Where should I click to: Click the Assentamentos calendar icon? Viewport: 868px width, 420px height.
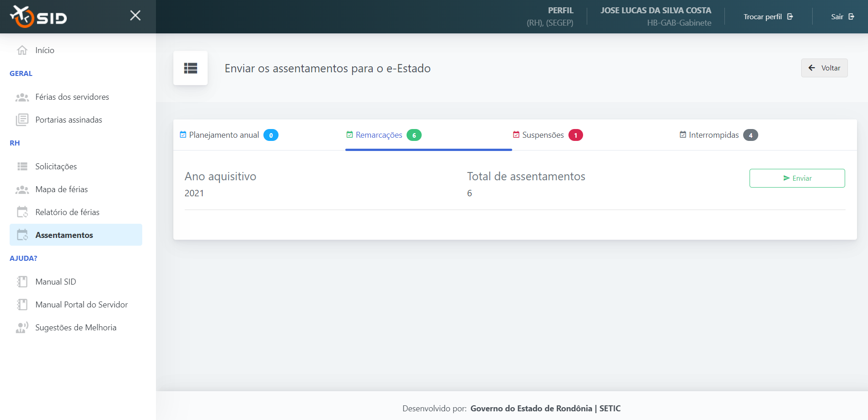[x=22, y=235]
